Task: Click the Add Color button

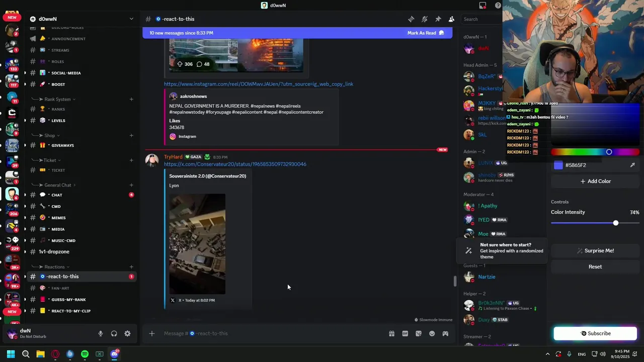Action: point(595,181)
